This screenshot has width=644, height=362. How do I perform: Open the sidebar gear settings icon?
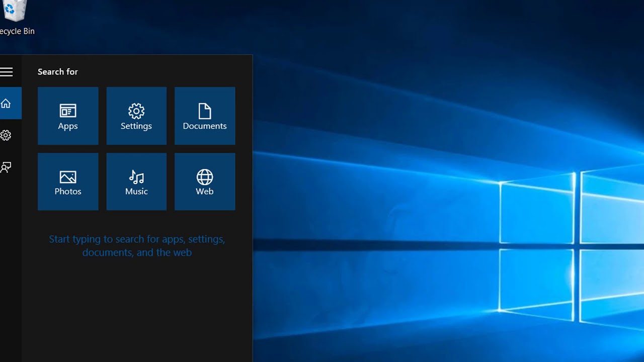6,135
